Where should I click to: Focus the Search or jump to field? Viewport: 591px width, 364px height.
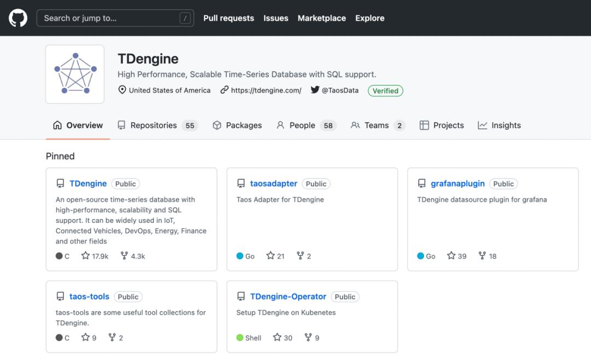[115, 18]
